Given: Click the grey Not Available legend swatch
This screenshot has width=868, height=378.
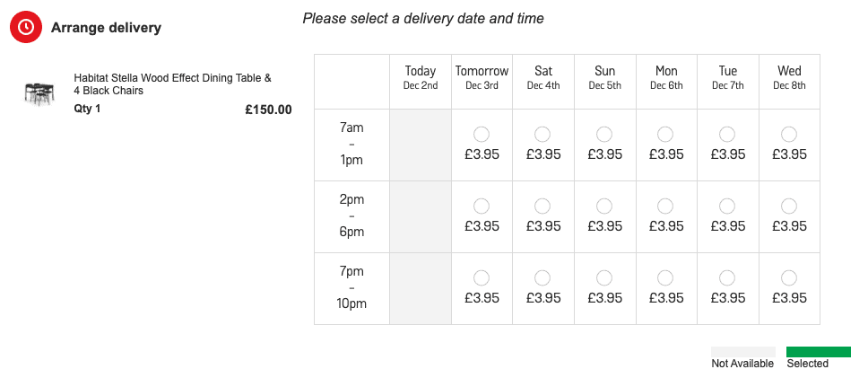Looking at the screenshot, I should click(742, 352).
